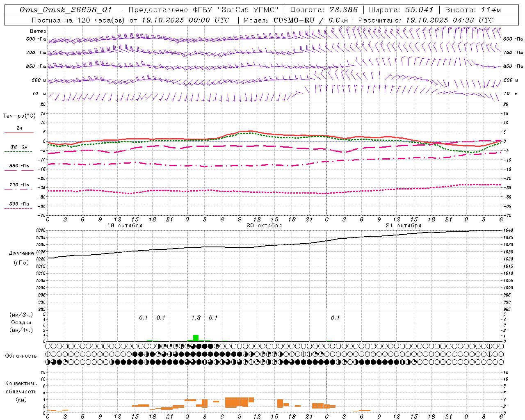
Task: Click the Модель COSMO-RU / 6.6км label
Action: tap(295, 20)
